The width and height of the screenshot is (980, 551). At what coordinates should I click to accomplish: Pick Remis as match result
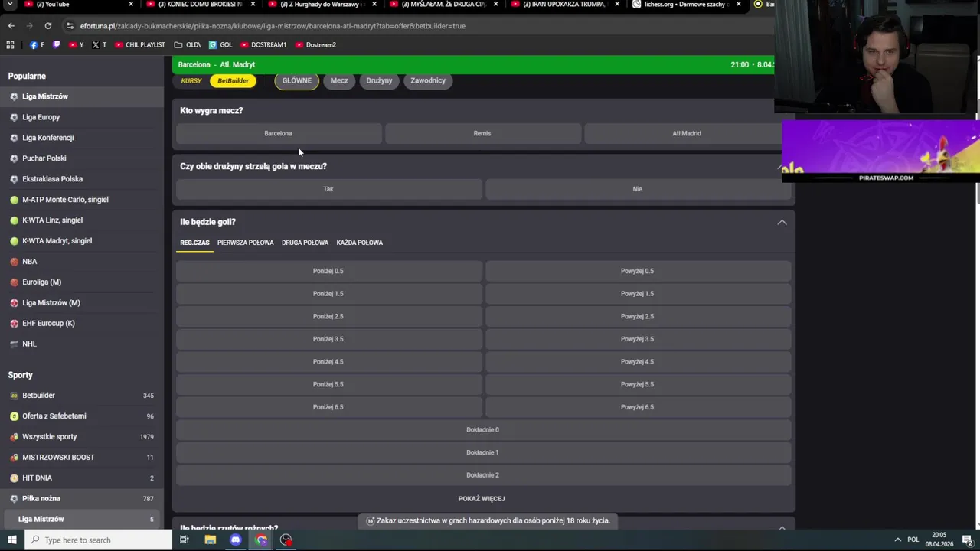482,133
